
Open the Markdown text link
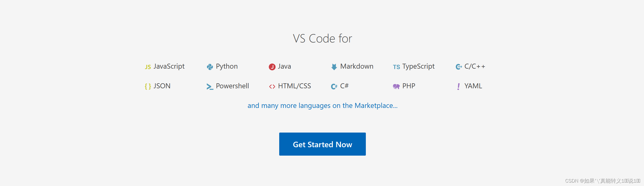(357, 66)
